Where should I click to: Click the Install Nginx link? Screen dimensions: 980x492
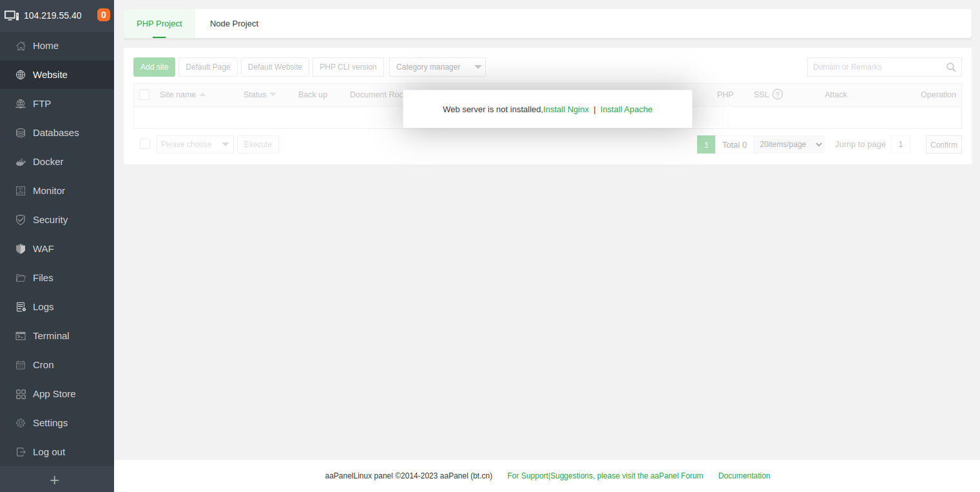[x=566, y=110]
